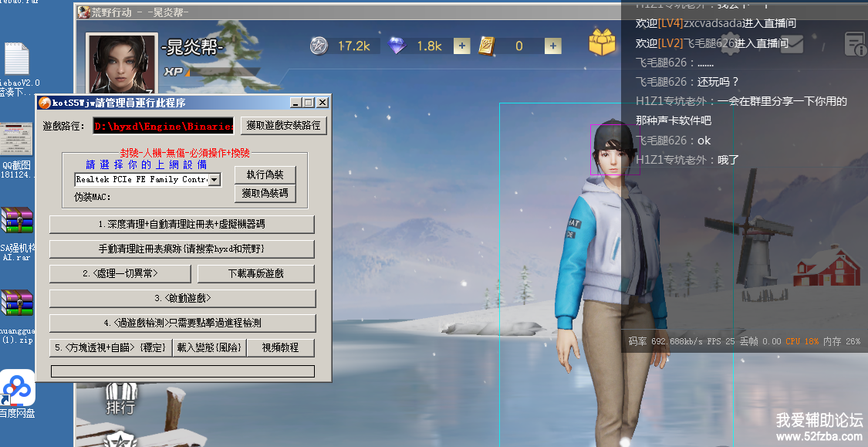Open the 排行 ranking icon
Screen dimensions: 868x447
point(120,398)
